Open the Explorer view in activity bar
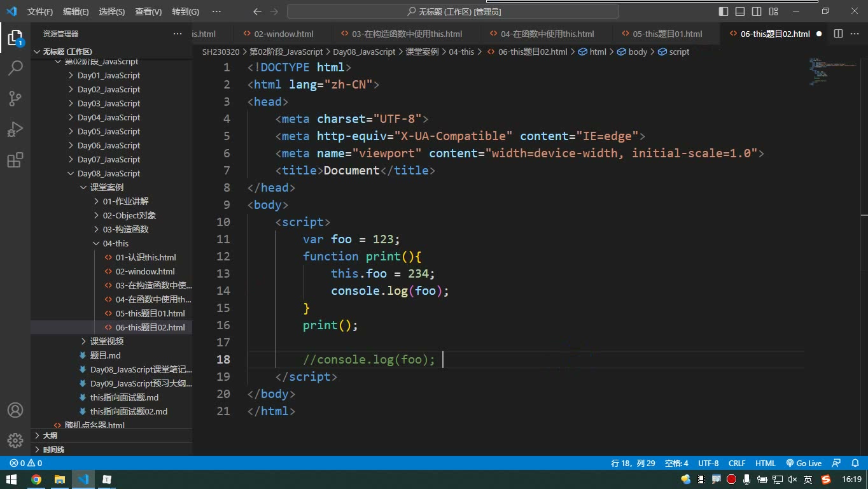Image resolution: width=868 pixels, height=489 pixels. point(15,37)
